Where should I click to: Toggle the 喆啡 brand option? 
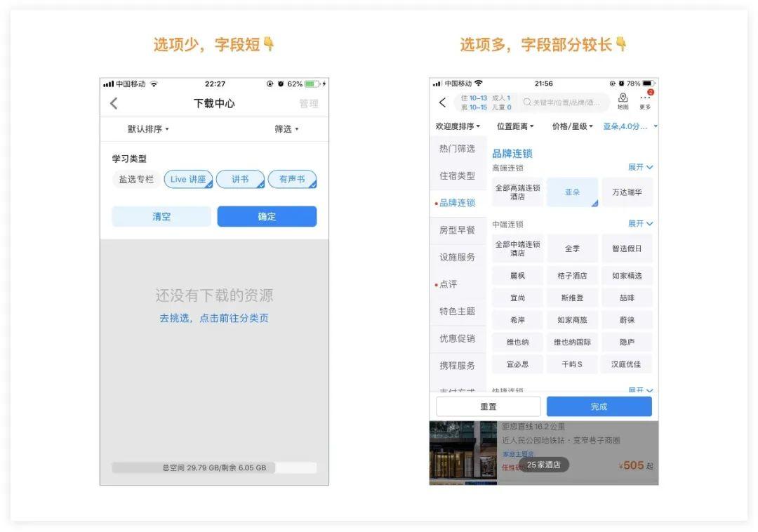point(627,298)
